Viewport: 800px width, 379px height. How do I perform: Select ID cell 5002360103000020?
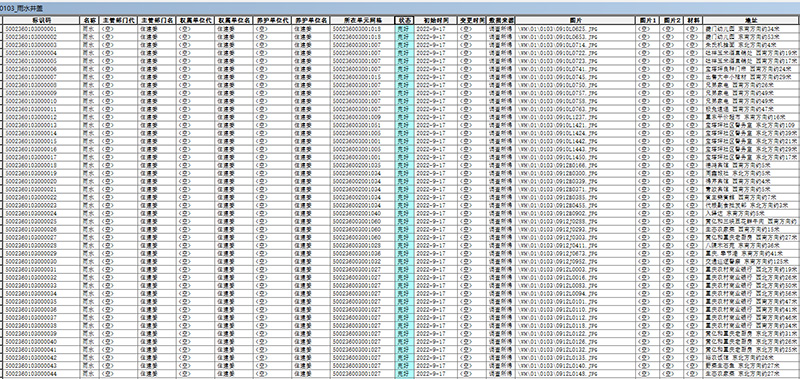[42, 181]
